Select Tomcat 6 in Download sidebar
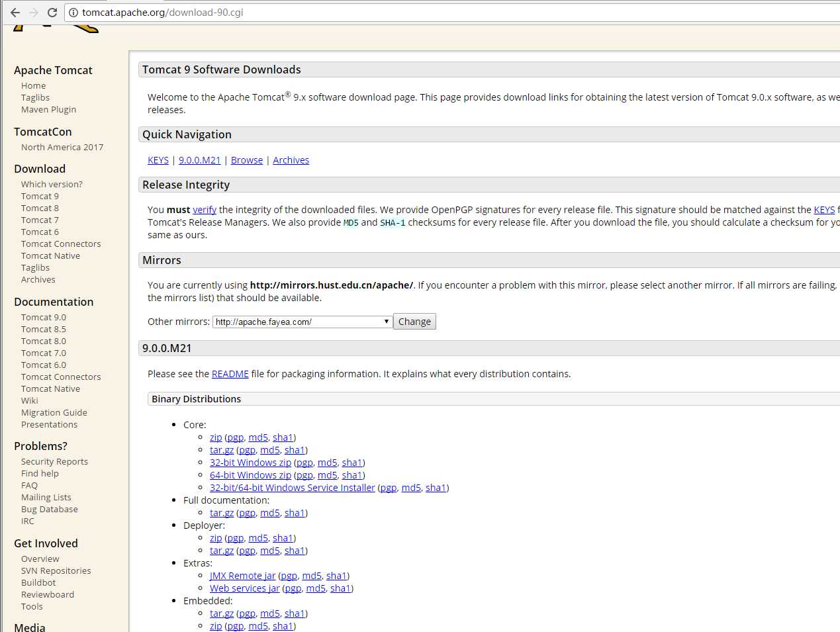Image resolution: width=840 pixels, height=632 pixels. pos(40,232)
